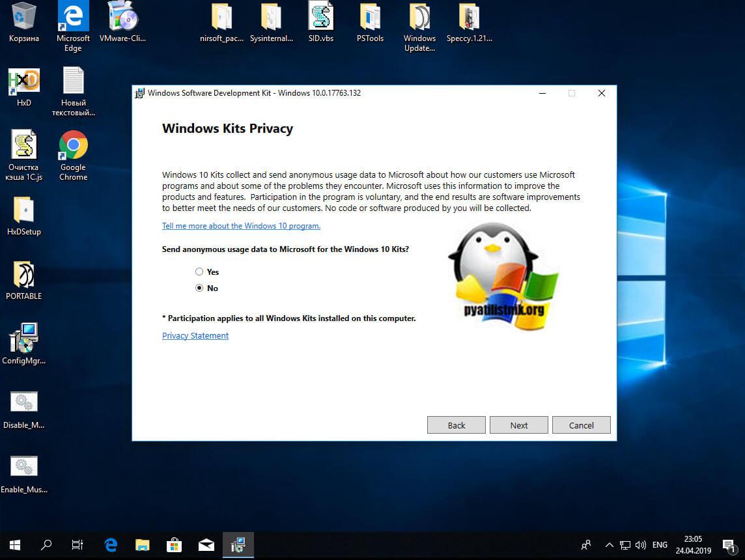Switch the ENG input language indicator
This screenshot has width=745, height=560.
pos(660,545)
